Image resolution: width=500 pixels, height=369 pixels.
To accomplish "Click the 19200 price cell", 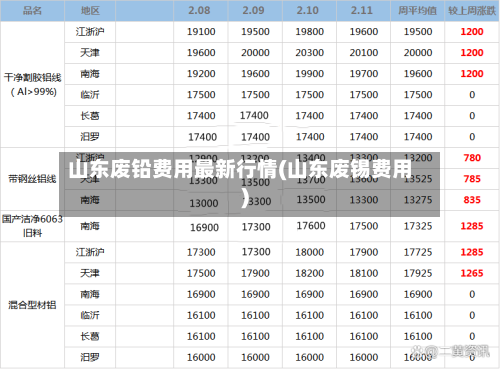I will point(201,74).
